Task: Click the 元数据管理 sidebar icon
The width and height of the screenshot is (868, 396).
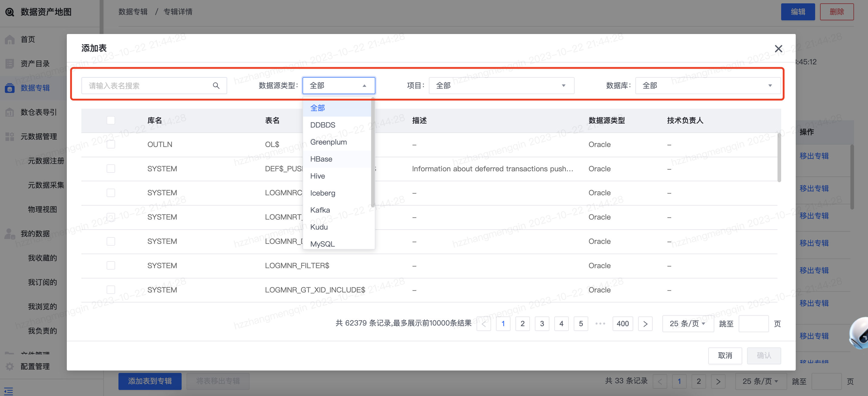Action: (9, 136)
